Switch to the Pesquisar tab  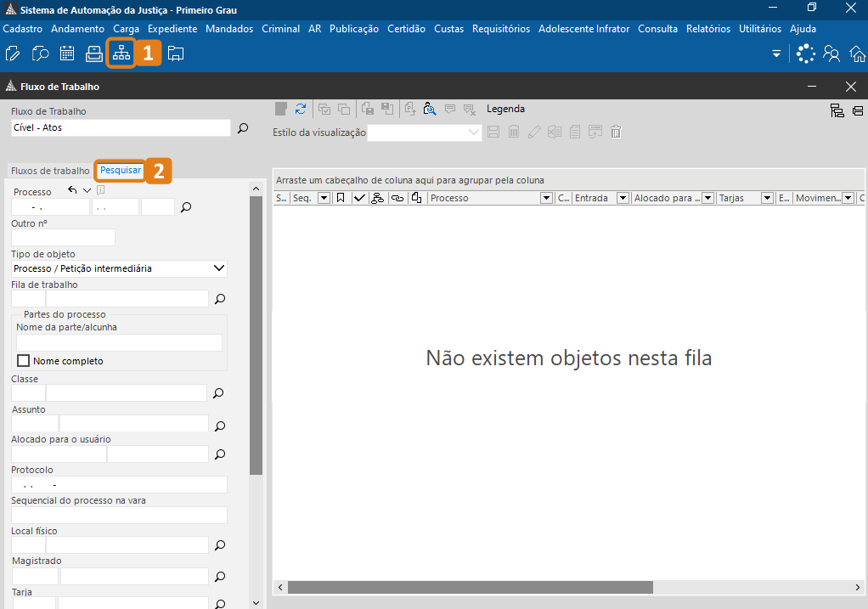pyautogui.click(x=121, y=171)
